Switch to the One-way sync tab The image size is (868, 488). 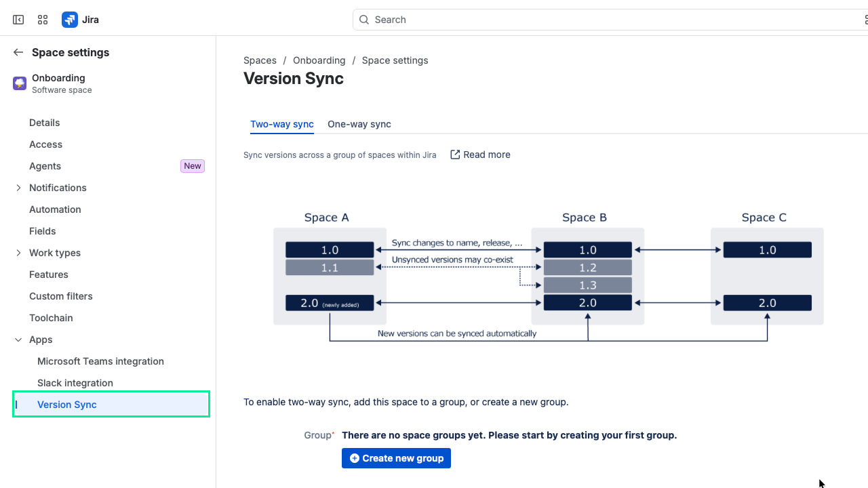pos(359,124)
